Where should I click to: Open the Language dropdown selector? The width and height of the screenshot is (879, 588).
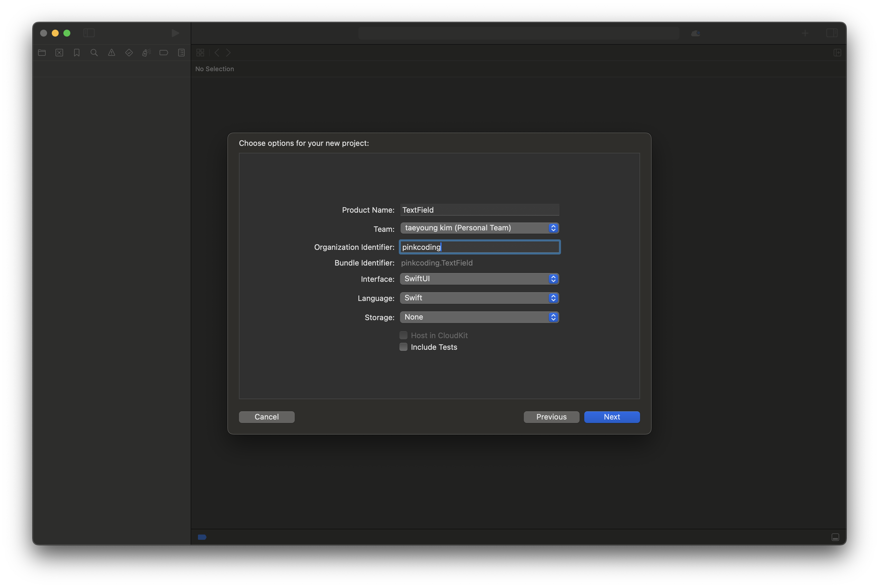click(x=479, y=297)
